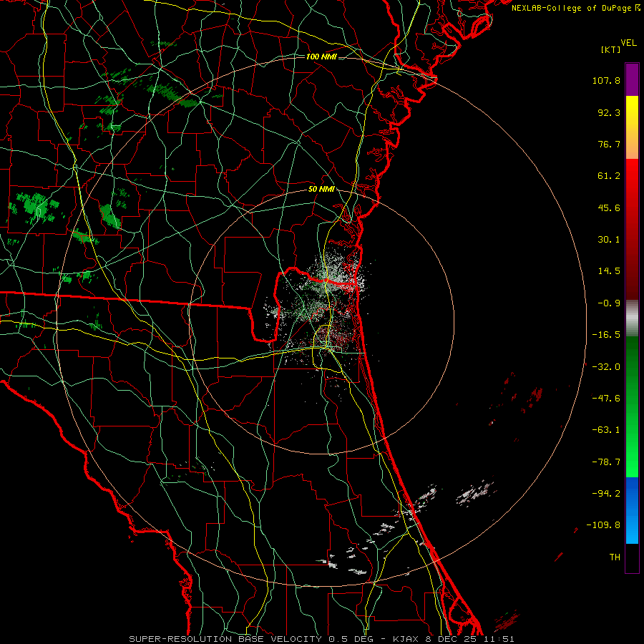This screenshot has width=644, height=644.
Task: Click the 14.5 legend value
Action: click(609, 271)
